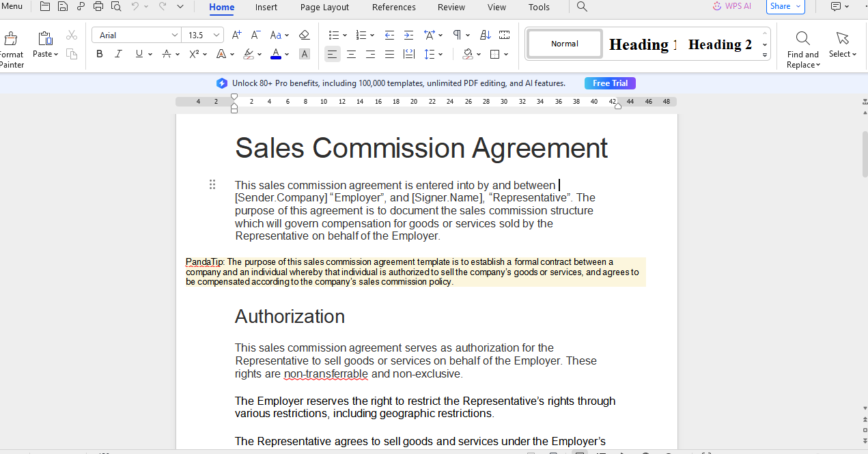Toggle character shading A icon
The height and width of the screenshot is (454, 868).
pyautogui.click(x=305, y=54)
